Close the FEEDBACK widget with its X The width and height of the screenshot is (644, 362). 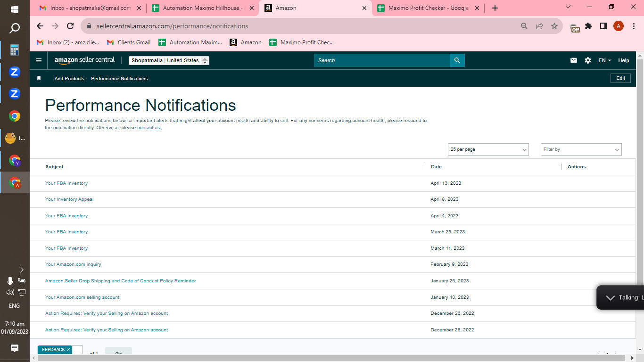click(x=68, y=350)
